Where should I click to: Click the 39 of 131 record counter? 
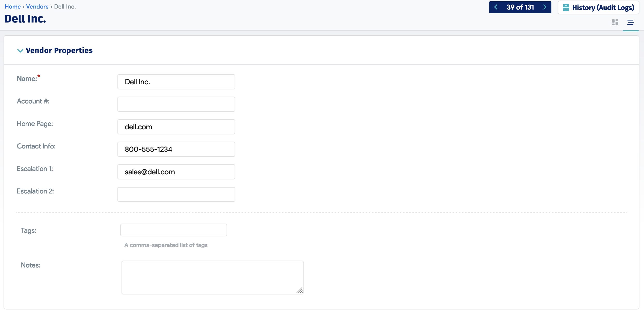coord(520,7)
